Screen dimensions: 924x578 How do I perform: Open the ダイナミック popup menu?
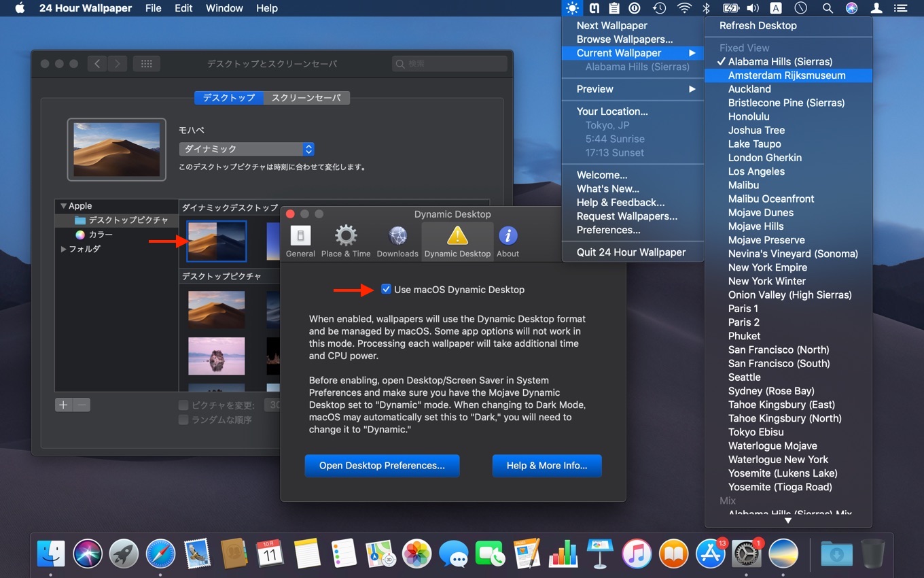coord(247,149)
